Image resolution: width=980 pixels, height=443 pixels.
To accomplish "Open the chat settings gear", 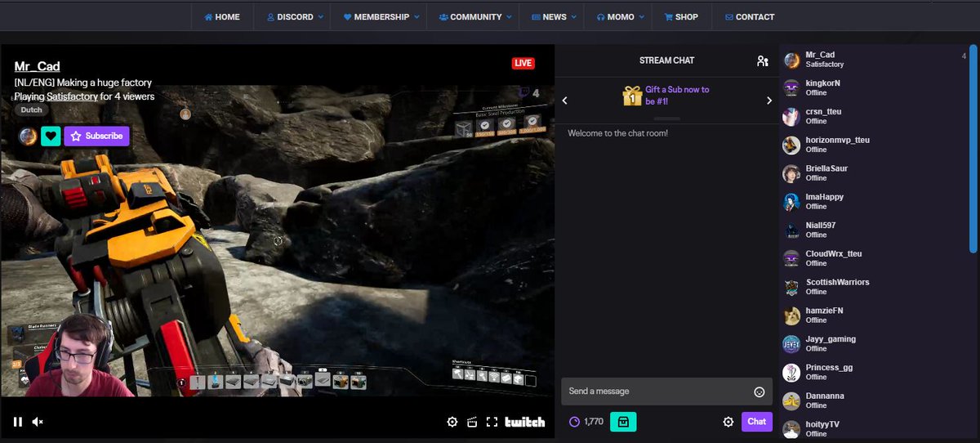I will click(x=728, y=422).
